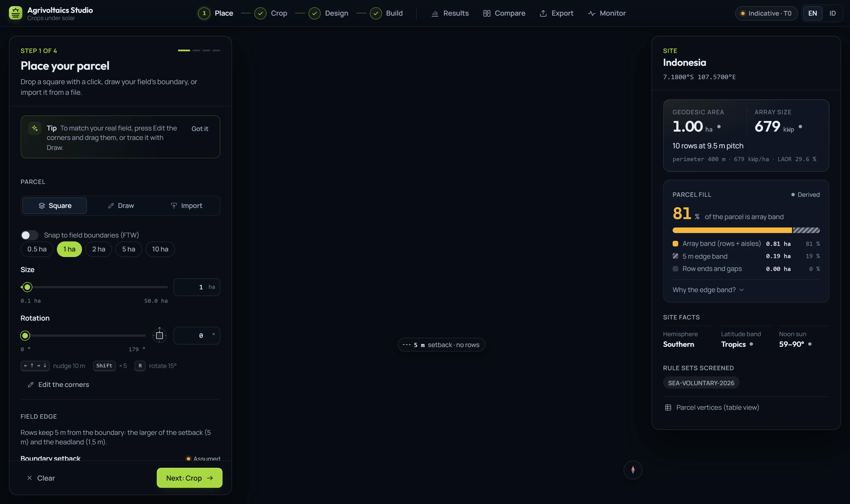This screenshot has height=504, width=850.
Task: Click the Rotation slider handle
Action: coord(25,336)
